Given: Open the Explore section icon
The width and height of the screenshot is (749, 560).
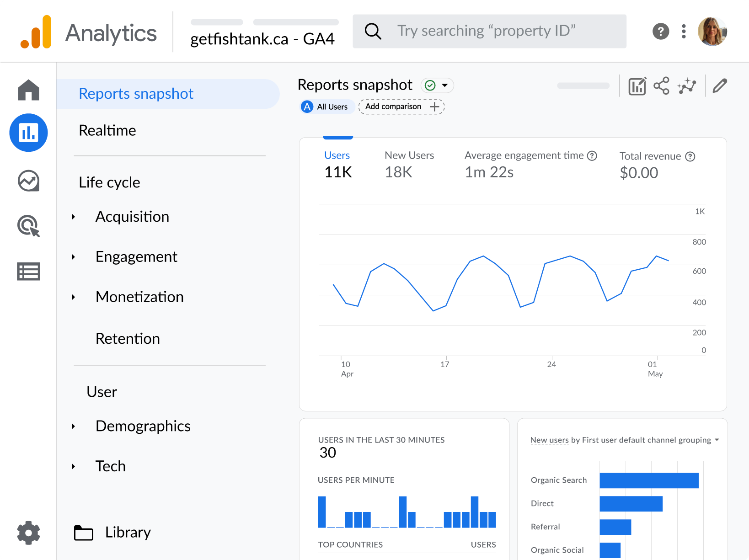Looking at the screenshot, I should point(28,181).
